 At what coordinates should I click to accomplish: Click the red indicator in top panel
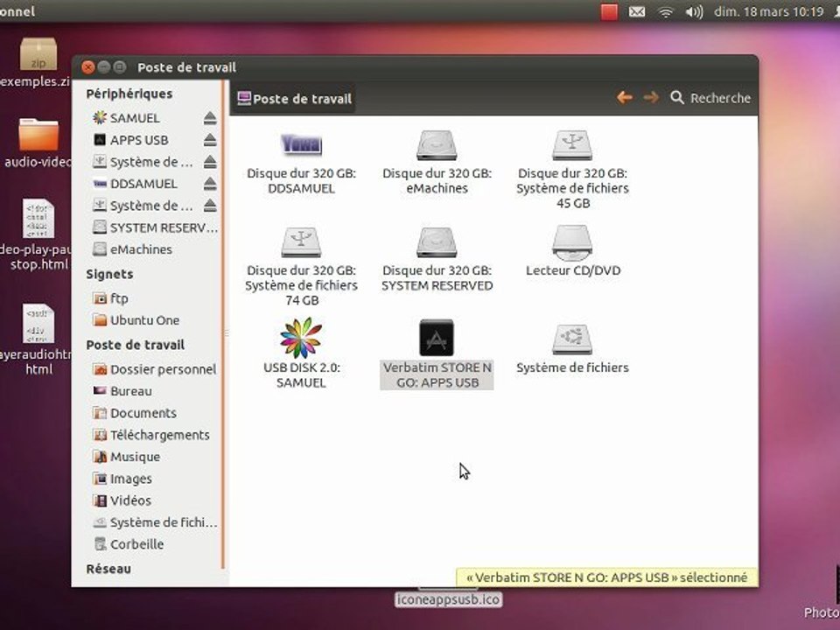point(609,11)
